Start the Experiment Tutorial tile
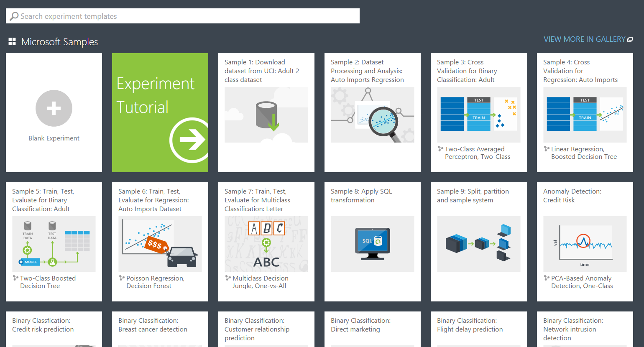The width and height of the screenshot is (644, 347). click(160, 112)
